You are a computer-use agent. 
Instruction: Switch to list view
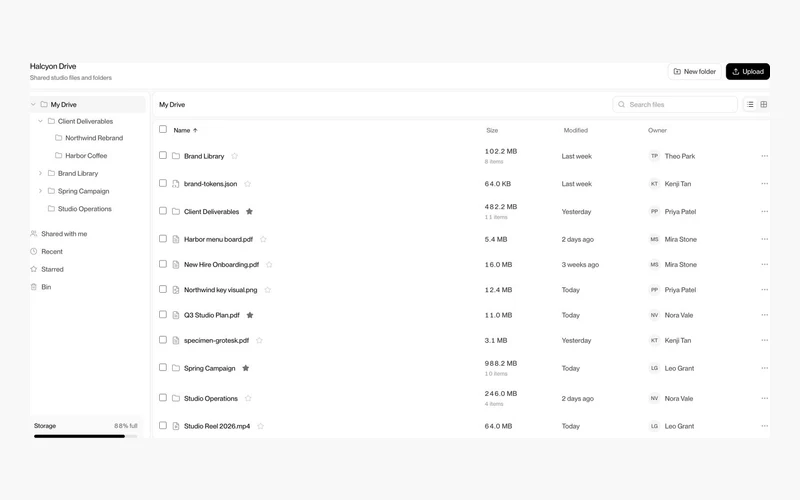click(x=750, y=105)
